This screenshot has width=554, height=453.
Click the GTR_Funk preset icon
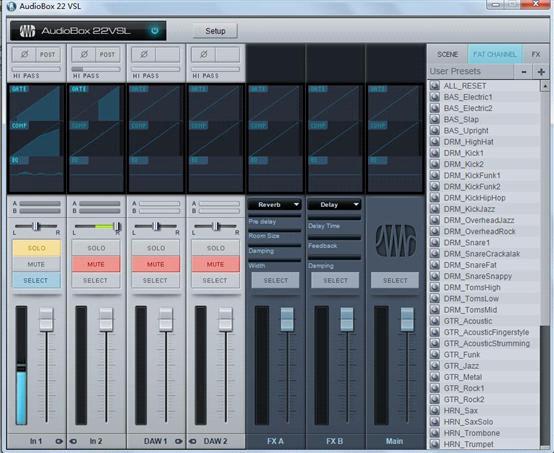[x=435, y=354]
